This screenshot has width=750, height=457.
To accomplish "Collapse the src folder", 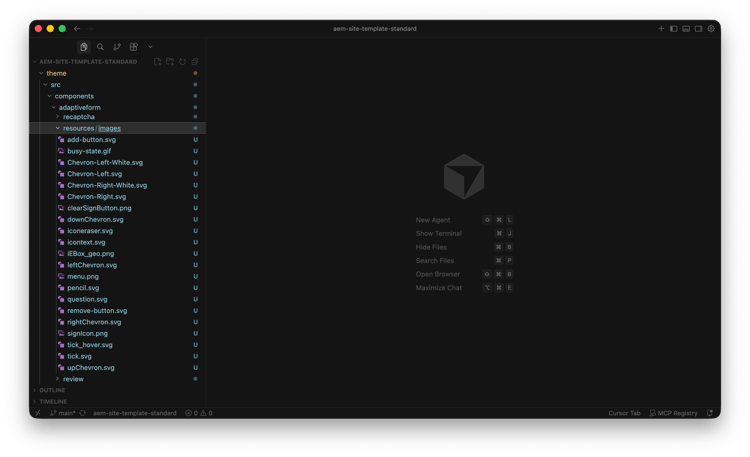I will pos(45,85).
